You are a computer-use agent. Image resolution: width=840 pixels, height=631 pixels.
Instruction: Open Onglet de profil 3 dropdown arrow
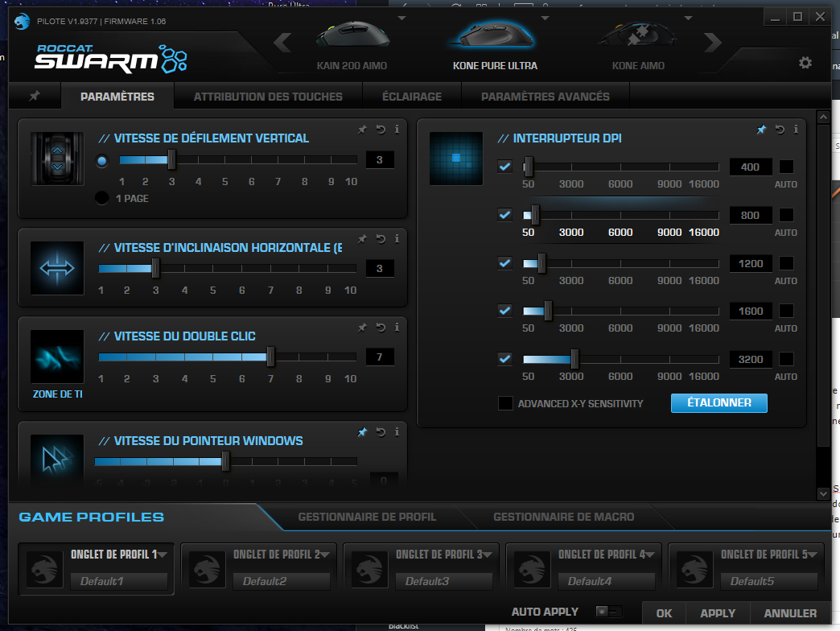(x=488, y=554)
